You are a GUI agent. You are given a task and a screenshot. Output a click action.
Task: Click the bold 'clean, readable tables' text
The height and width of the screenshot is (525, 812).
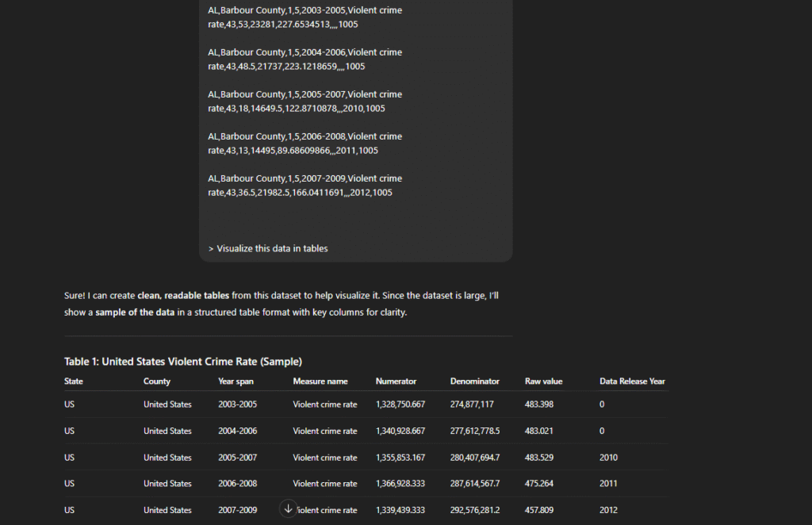(x=183, y=296)
